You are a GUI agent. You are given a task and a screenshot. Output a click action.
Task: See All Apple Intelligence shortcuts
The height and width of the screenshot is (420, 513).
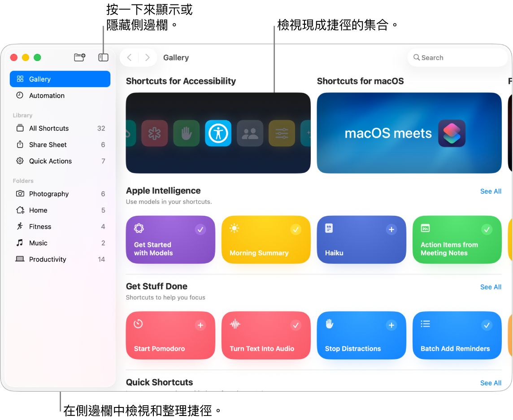(x=491, y=191)
